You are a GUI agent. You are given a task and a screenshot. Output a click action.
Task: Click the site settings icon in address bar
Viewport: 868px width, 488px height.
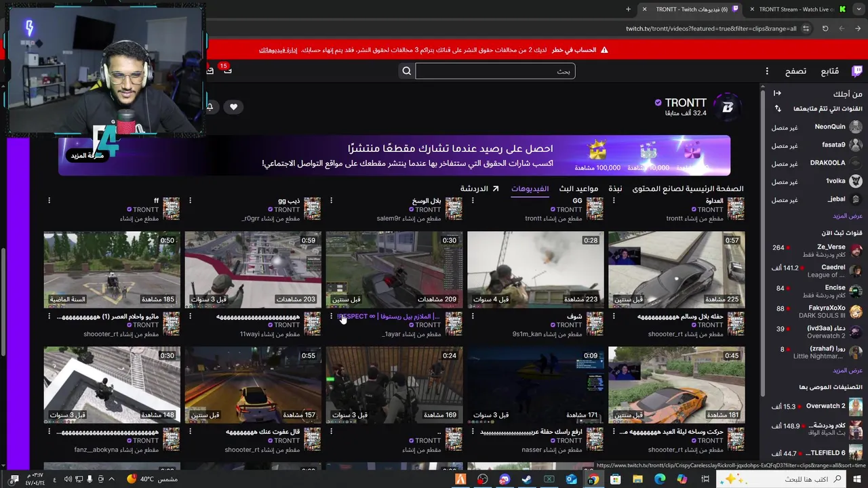[806, 28]
